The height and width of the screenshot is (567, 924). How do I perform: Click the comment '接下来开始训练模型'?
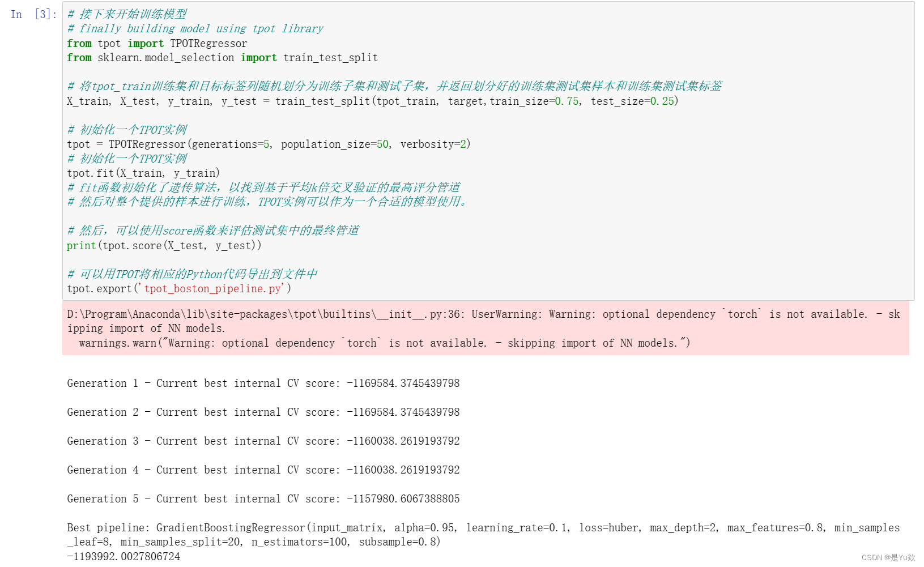[127, 14]
